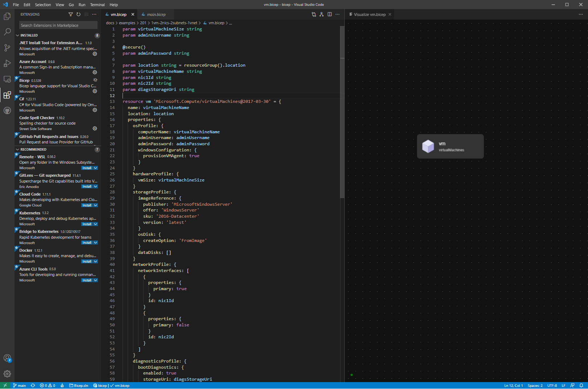Click the editor vertical scrollbar thumb

342,112
